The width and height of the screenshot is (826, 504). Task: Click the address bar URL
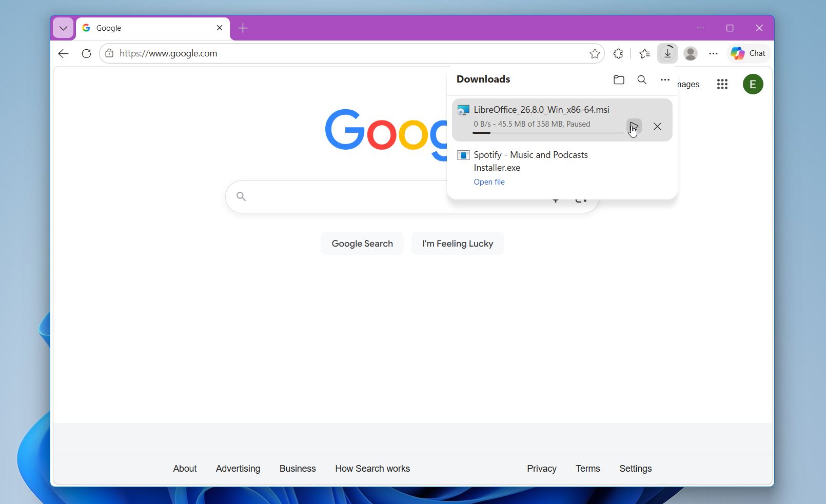168,53
